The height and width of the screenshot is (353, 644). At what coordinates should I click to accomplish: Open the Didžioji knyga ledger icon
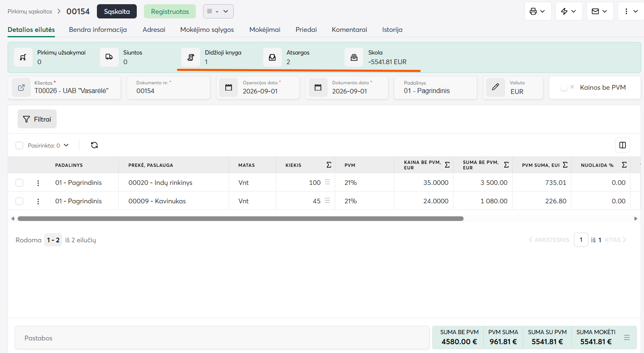(x=190, y=57)
